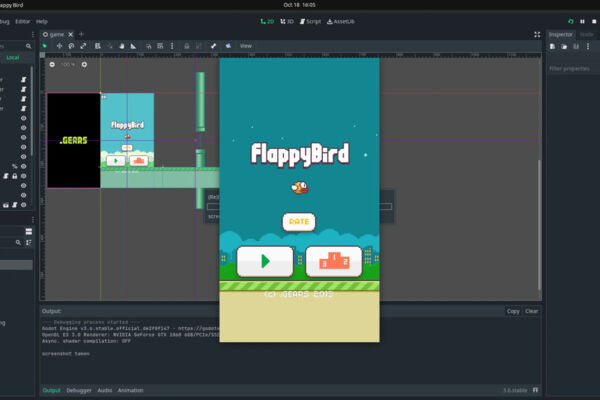Screen dimensions: 600x400
Task: Restart the running project with the green reload icon
Action: click(571, 21)
